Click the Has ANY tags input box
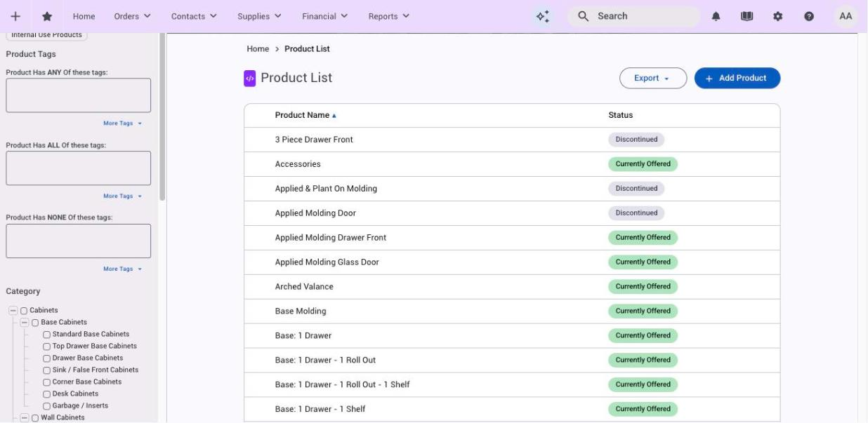This screenshot has height=423, width=868. (79, 95)
